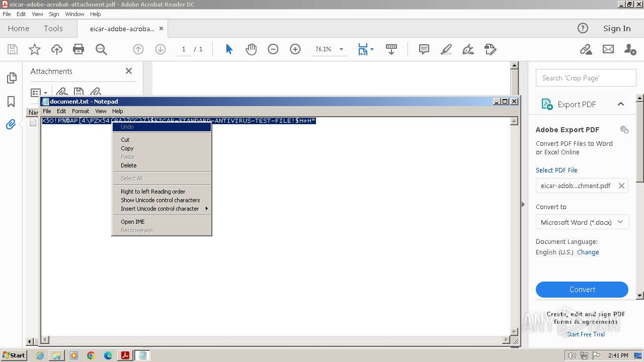Viewport: 644px width, 362px height.
Task: Focus the Search 'Crop Page' field
Action: [x=586, y=78]
